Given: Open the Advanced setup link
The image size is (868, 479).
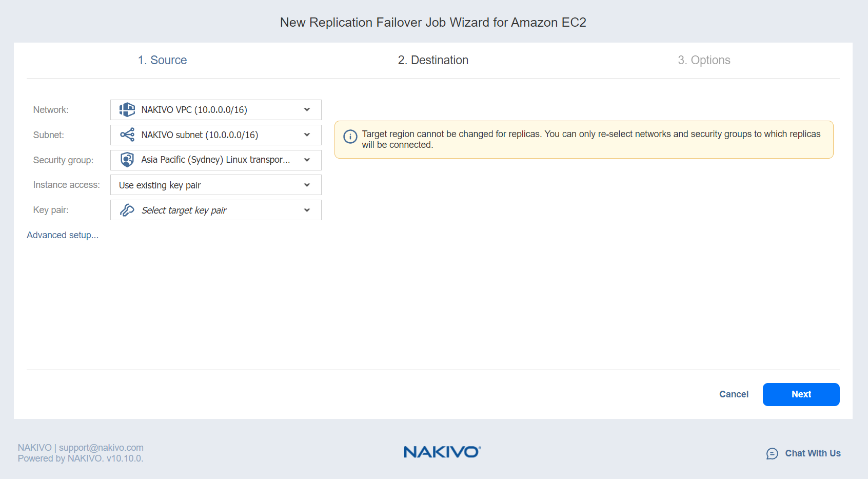Looking at the screenshot, I should [x=63, y=235].
